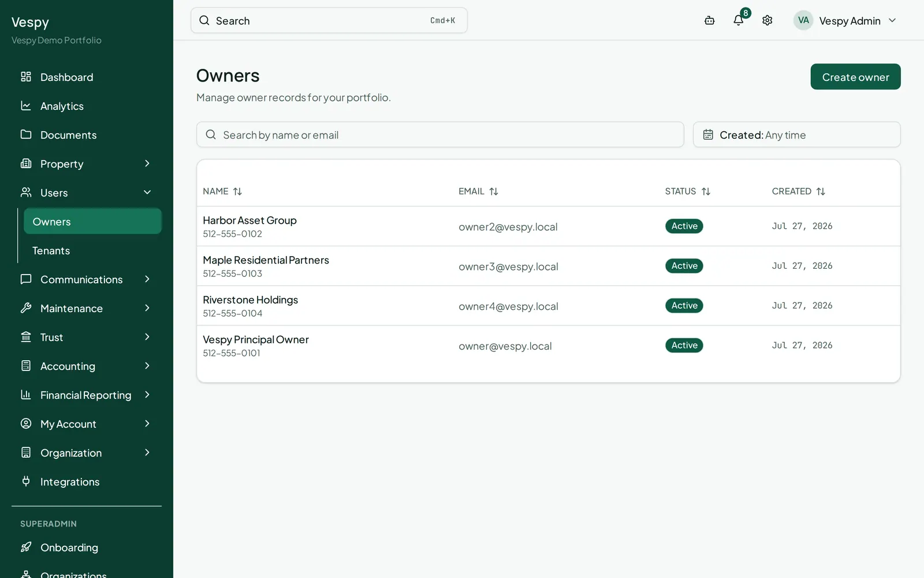This screenshot has height=578, width=924.
Task: Click the Vespy logo text
Action: pyautogui.click(x=30, y=23)
